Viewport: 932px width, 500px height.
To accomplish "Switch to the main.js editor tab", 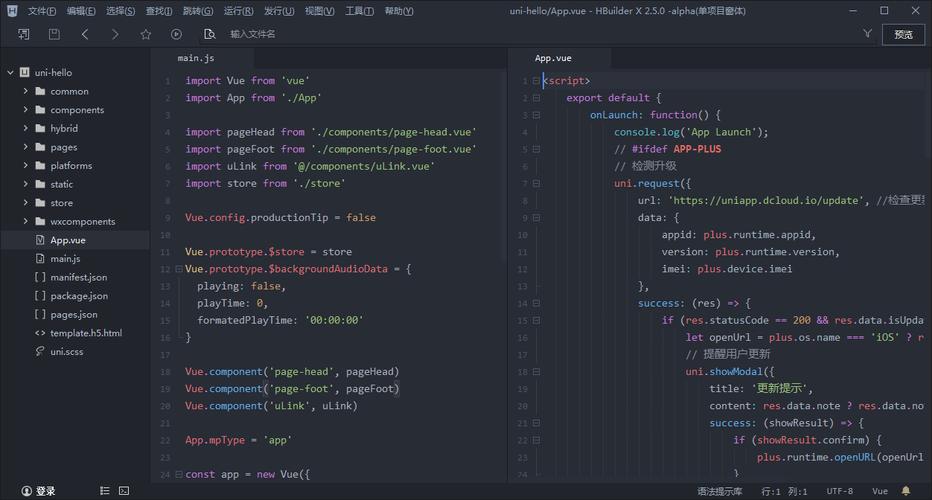I will 202,58.
